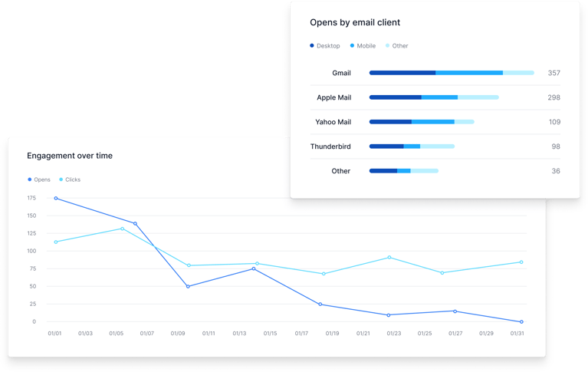588x372 pixels.
Task: Click the Apple Mail row label
Action: coord(333,97)
